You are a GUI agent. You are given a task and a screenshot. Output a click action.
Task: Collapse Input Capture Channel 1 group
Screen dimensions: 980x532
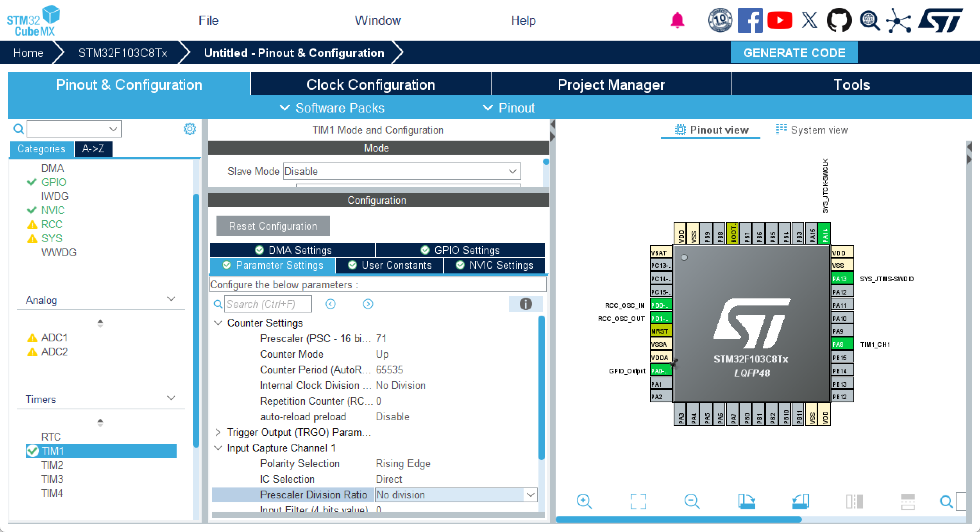click(x=218, y=448)
